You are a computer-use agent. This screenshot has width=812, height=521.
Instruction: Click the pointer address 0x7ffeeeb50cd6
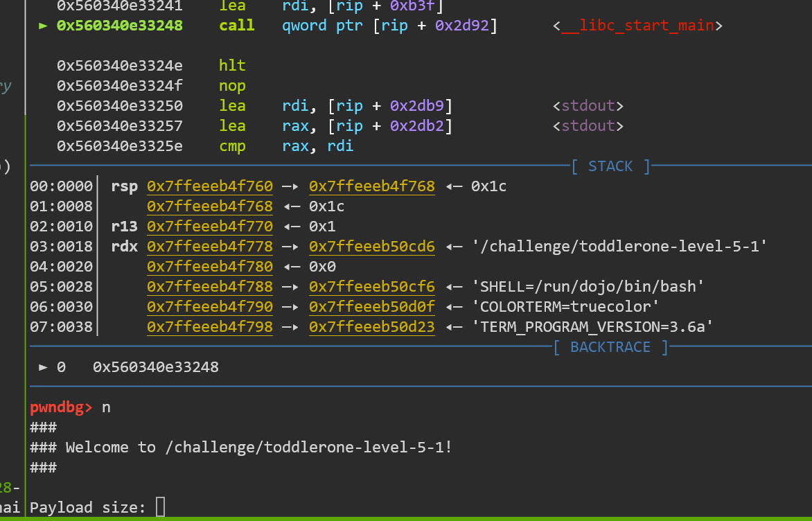click(x=372, y=247)
